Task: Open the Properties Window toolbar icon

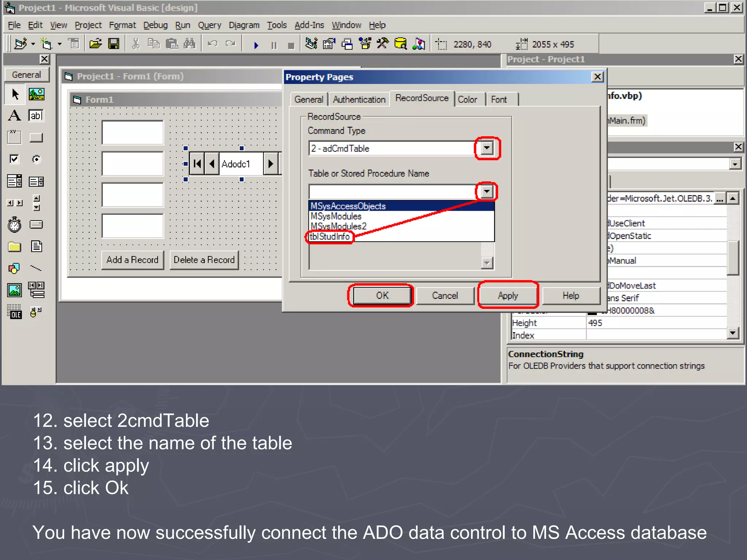Action: click(329, 44)
